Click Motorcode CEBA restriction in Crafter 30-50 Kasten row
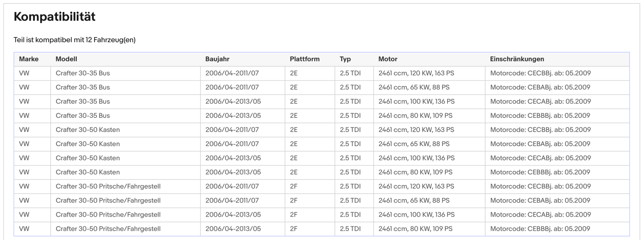The image size is (644, 240). coord(540,144)
